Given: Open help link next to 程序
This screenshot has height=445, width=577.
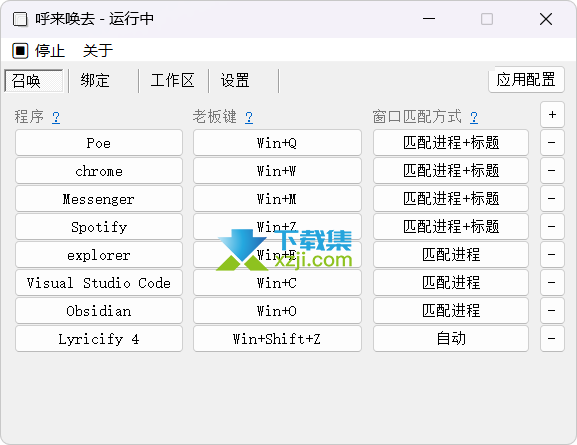Looking at the screenshot, I should tap(56, 117).
